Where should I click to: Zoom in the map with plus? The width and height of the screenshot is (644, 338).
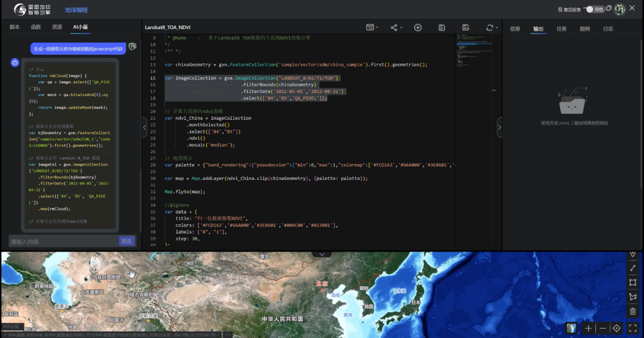[588, 328]
